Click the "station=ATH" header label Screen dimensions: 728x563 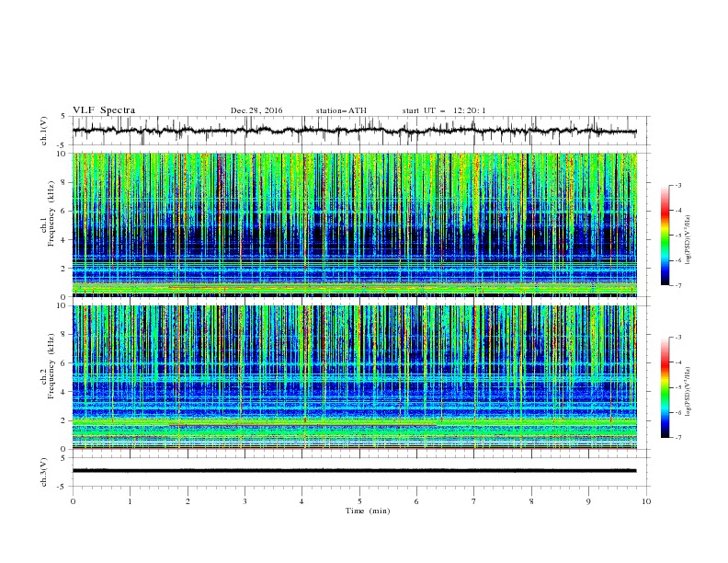pyautogui.click(x=341, y=110)
